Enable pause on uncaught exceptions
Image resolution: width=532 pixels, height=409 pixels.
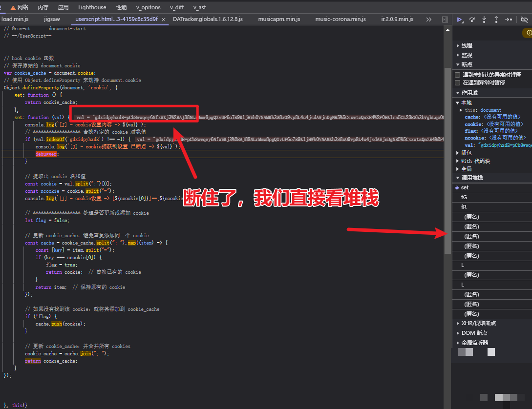pyautogui.click(x=458, y=75)
